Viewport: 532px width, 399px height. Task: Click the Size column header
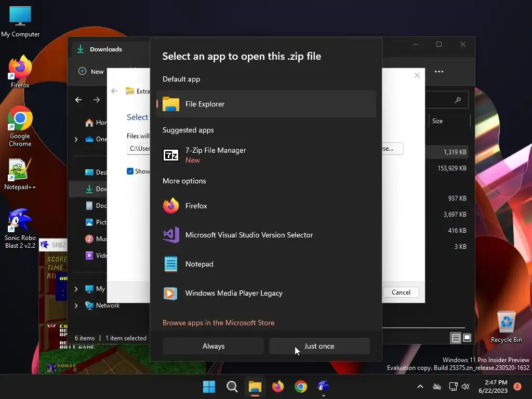pos(450,121)
